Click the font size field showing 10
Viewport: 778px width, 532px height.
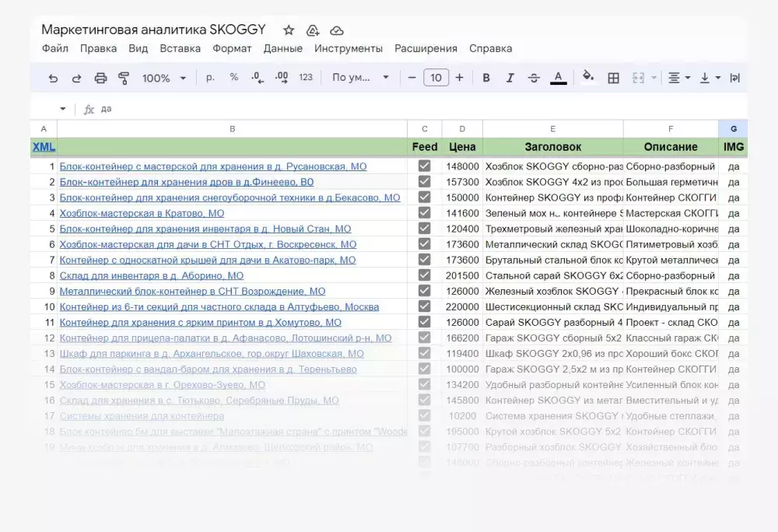436,78
